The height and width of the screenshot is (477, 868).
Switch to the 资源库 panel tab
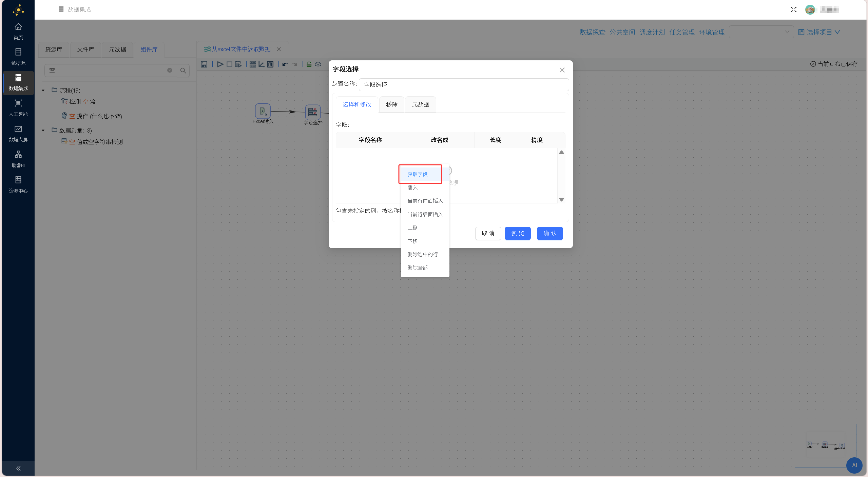[54, 49]
